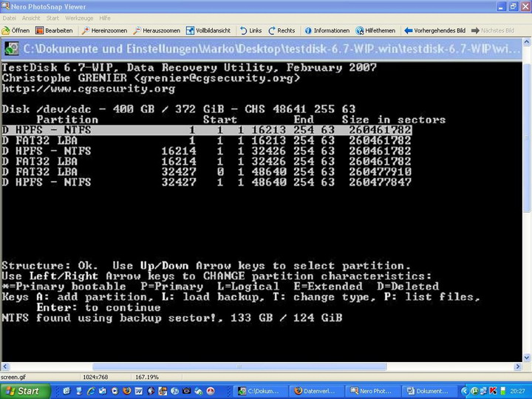Viewport: 532px width, 399px height.
Task: Click the blue globe icon in Quick Launch
Action: (x=174, y=391)
